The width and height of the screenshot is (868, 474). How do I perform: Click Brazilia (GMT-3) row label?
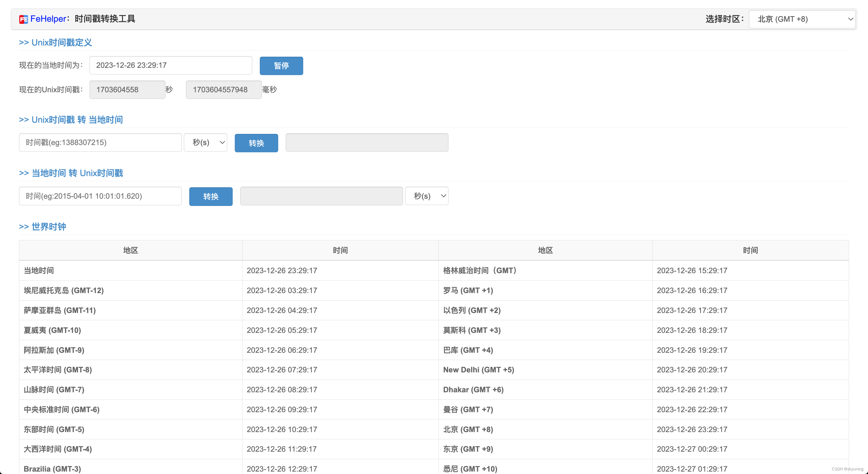[52, 469]
